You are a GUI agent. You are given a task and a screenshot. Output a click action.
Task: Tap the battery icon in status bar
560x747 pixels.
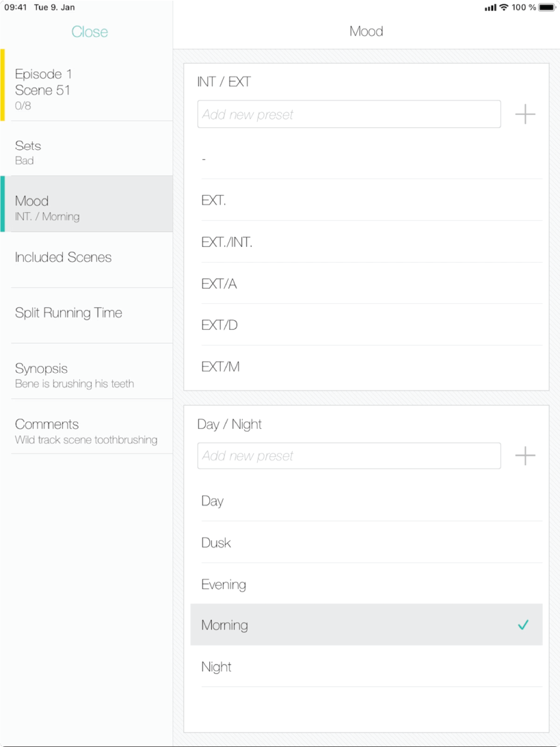pos(547,7)
